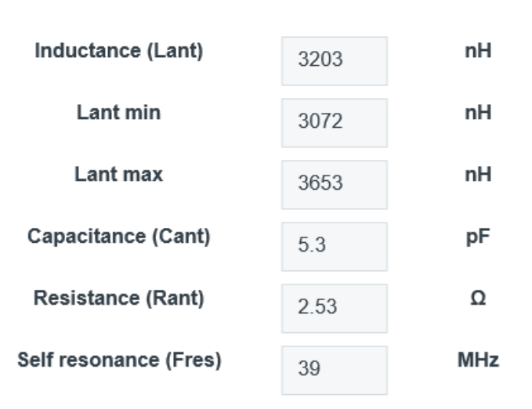This screenshot has height=409, width=532.
Task: Select the Lant max label
Action: (x=119, y=175)
